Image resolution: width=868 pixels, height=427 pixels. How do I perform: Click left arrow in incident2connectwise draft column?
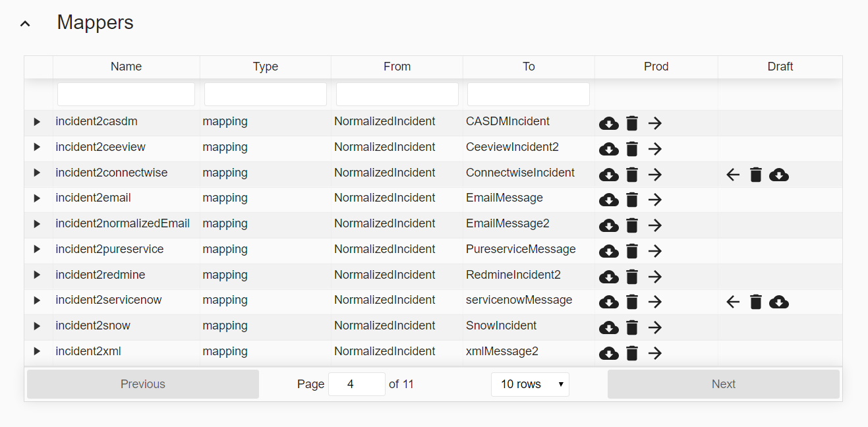click(x=733, y=175)
